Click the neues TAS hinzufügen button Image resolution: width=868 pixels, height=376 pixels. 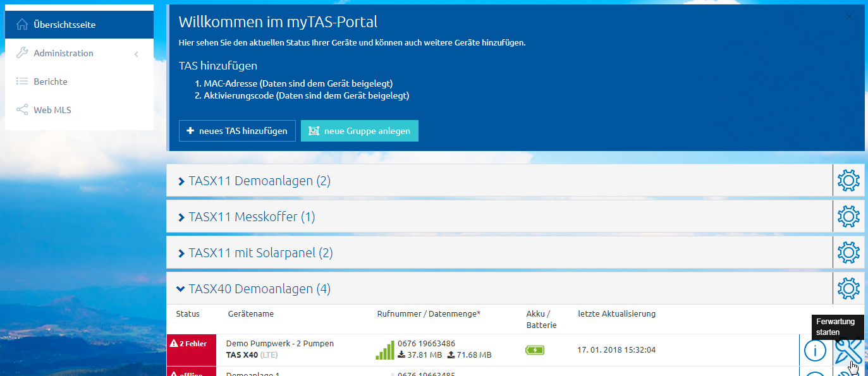(x=237, y=131)
